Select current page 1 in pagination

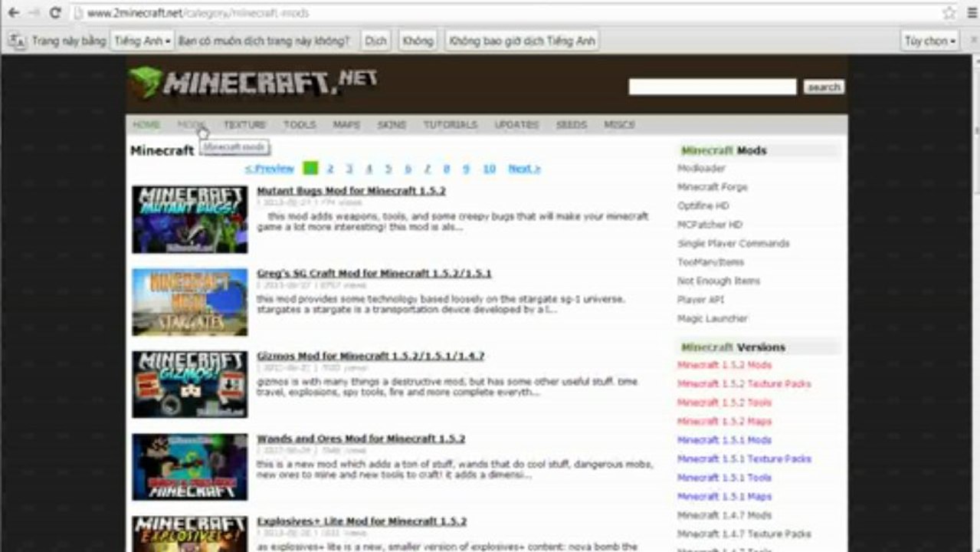(310, 169)
